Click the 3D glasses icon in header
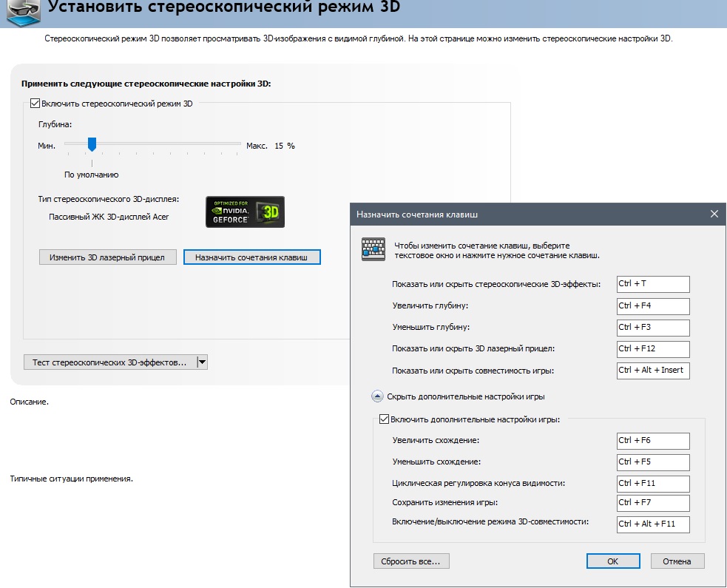The height and width of the screenshot is (588, 727). [25, 10]
